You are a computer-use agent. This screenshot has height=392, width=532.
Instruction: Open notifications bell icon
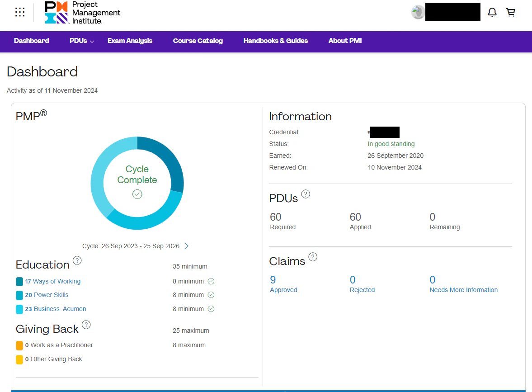pyautogui.click(x=492, y=12)
